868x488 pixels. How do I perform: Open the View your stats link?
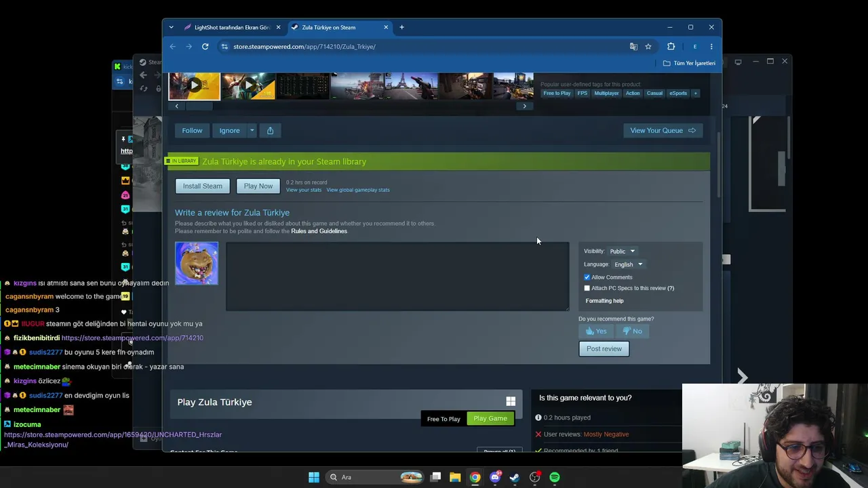(304, 190)
